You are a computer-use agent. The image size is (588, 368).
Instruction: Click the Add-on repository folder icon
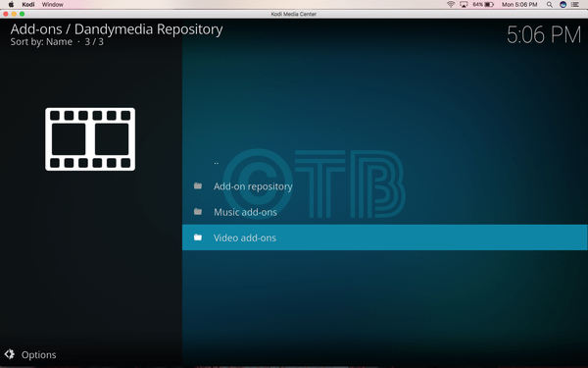[x=198, y=185]
